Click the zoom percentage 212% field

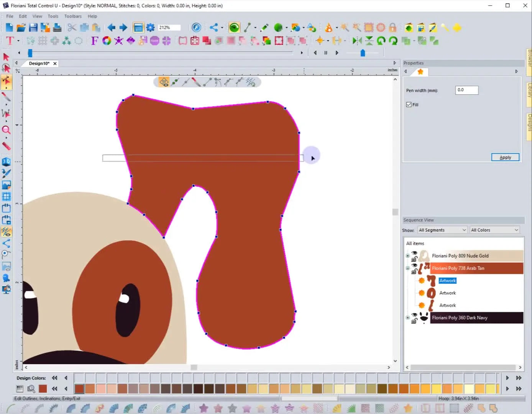click(169, 28)
